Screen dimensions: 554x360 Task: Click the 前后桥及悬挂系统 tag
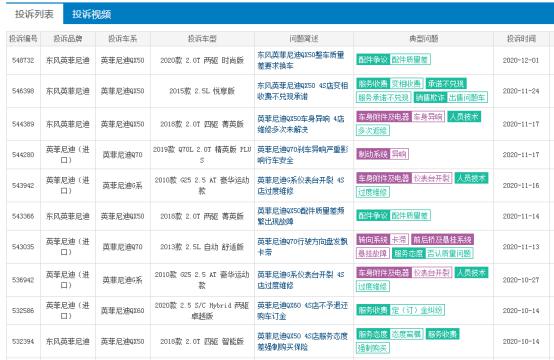(x=442, y=240)
